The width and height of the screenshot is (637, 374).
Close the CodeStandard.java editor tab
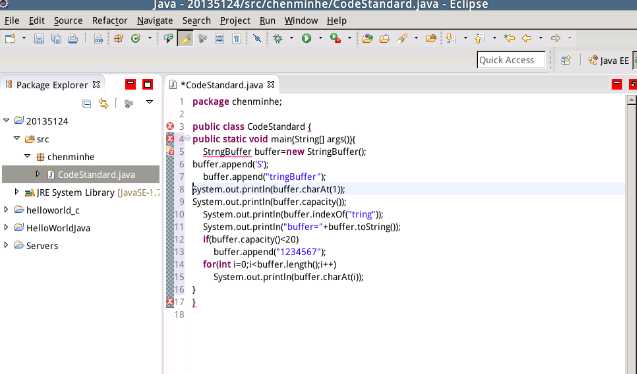point(271,84)
